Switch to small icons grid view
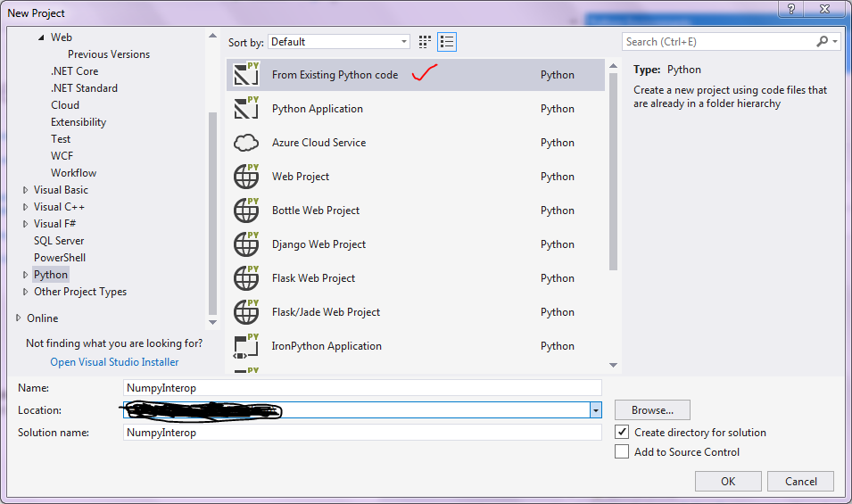The image size is (852, 504). point(425,42)
